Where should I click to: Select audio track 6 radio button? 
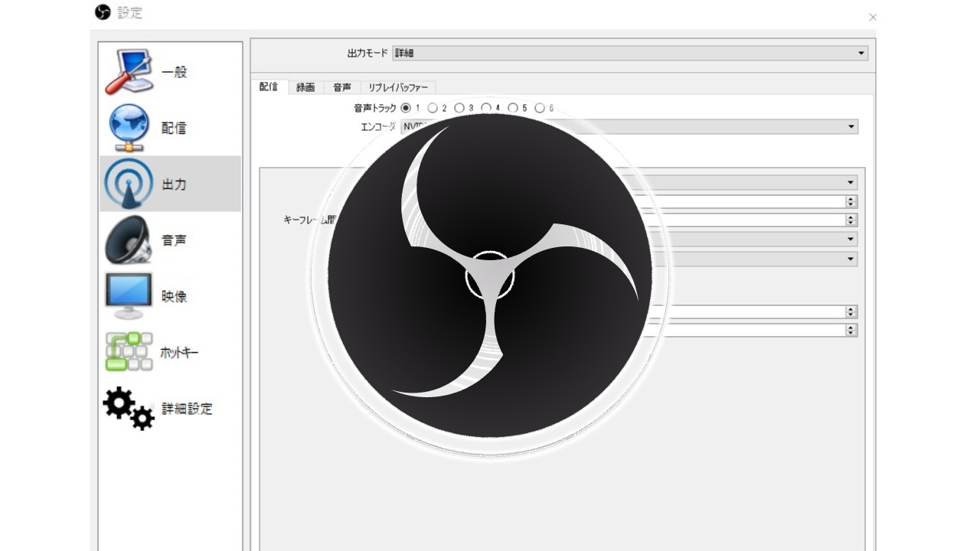click(x=540, y=108)
